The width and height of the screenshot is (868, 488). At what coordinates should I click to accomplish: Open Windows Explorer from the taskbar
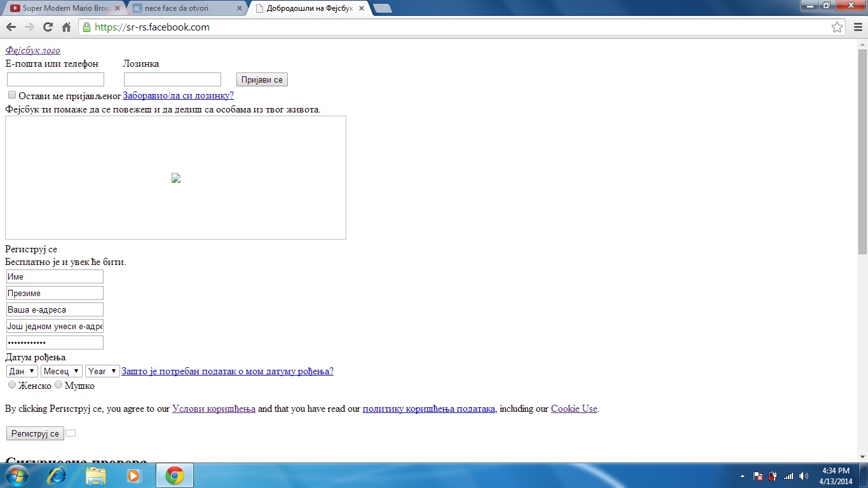(96, 475)
